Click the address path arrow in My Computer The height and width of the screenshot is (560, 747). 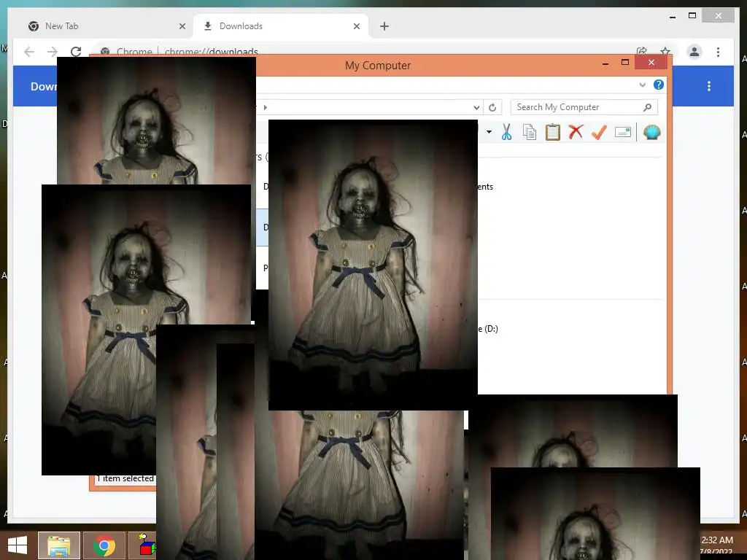266,108
